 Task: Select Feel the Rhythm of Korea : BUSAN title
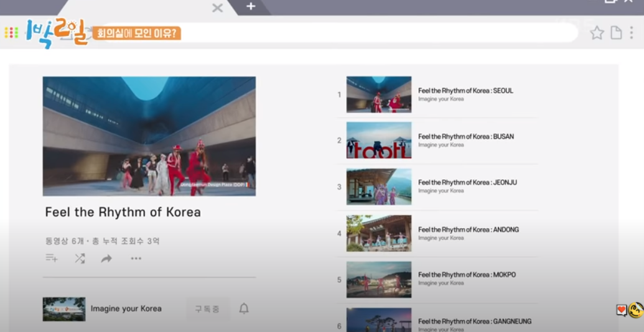[x=466, y=137]
